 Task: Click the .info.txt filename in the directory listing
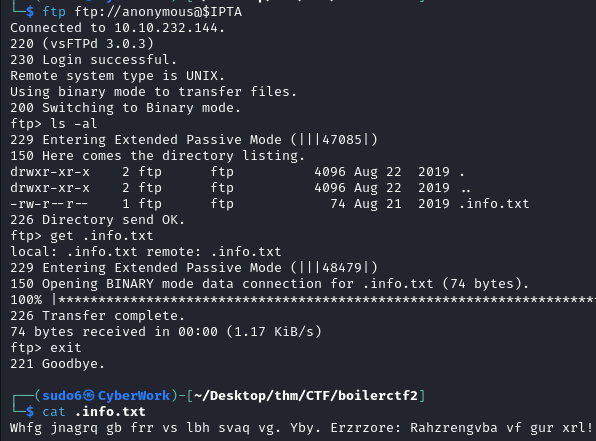[494, 204]
